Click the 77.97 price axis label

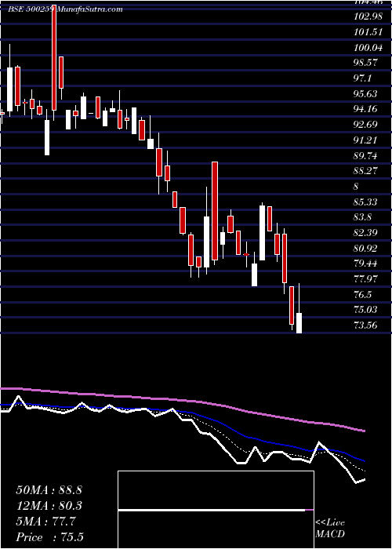pos(365,279)
